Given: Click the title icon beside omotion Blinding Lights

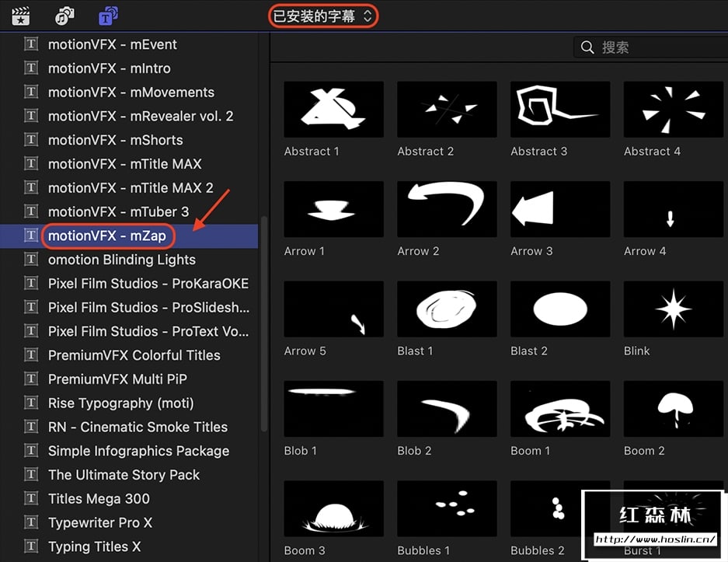Looking at the screenshot, I should [31, 259].
